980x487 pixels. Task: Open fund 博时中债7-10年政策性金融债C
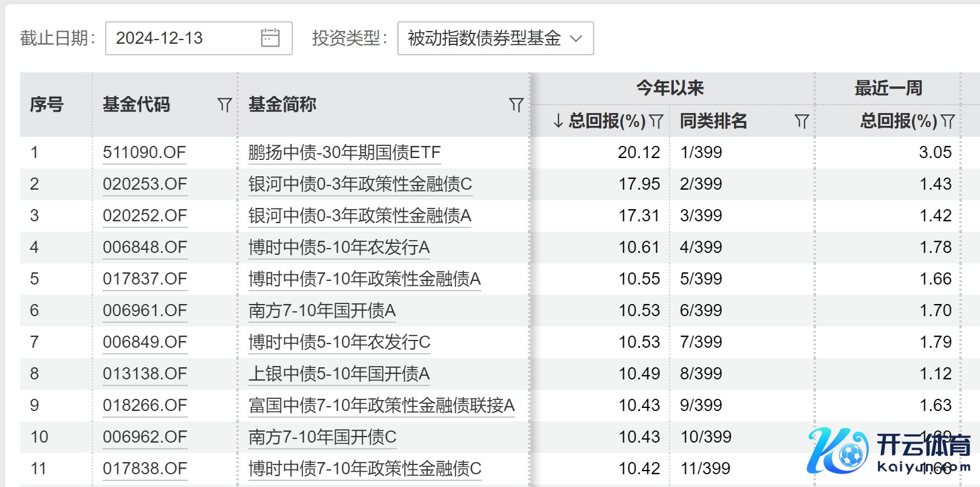[365, 469]
